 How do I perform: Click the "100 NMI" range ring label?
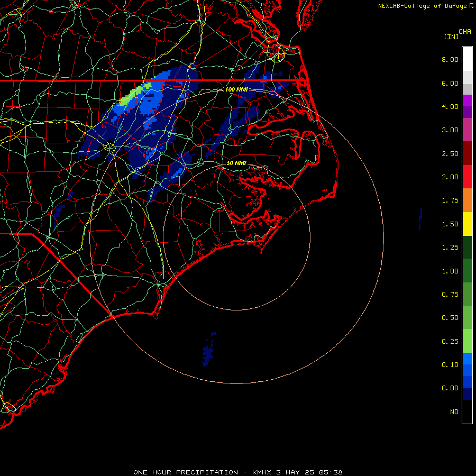236,89
